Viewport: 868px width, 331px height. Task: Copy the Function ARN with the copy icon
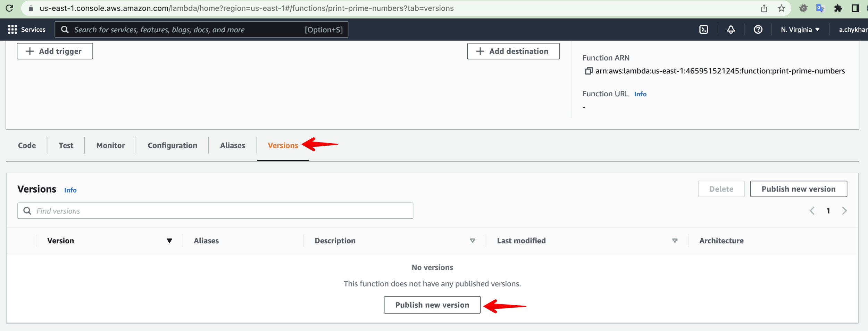589,71
